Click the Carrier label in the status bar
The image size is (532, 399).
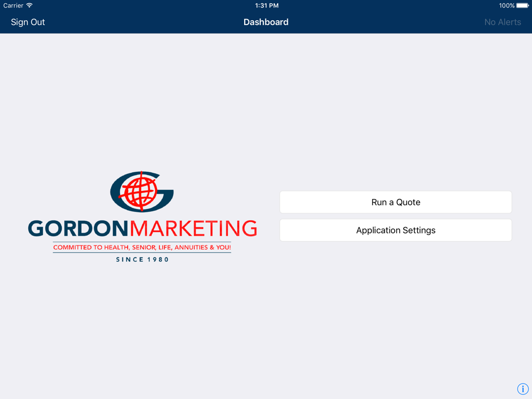[13, 5]
